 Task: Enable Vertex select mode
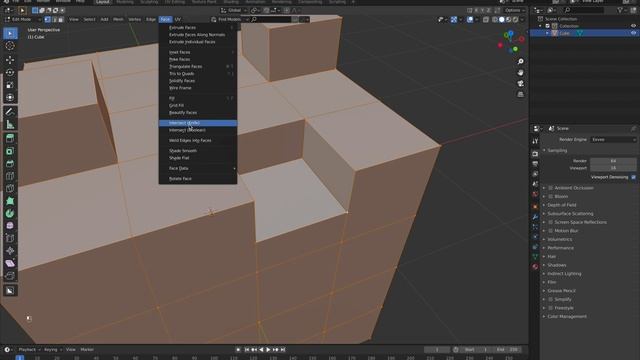coord(47,19)
